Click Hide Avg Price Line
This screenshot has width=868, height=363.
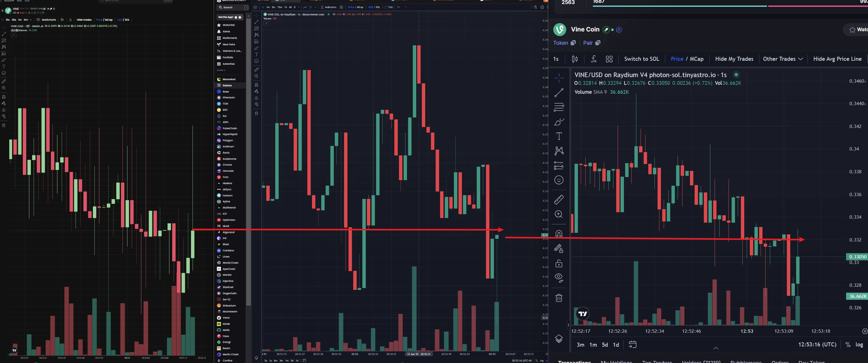tap(837, 59)
